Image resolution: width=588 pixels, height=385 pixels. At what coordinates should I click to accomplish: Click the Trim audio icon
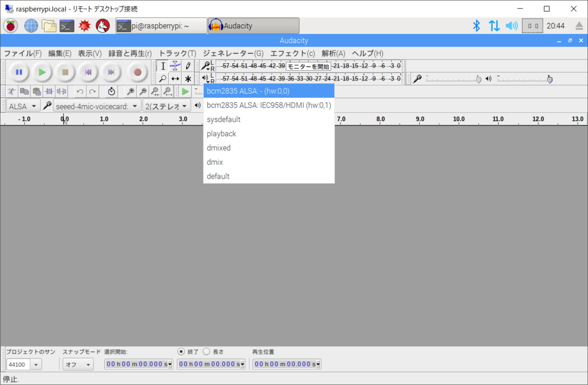coord(49,91)
